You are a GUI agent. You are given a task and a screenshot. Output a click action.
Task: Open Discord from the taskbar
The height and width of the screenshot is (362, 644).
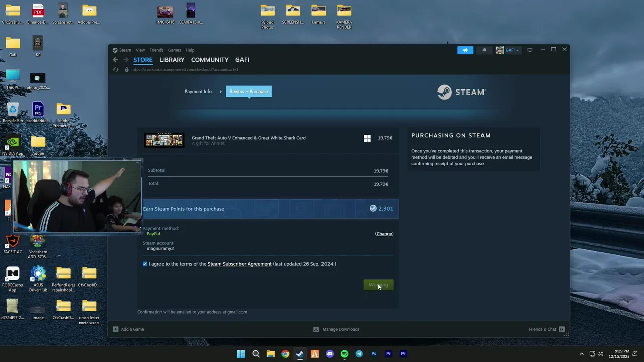tap(330, 354)
